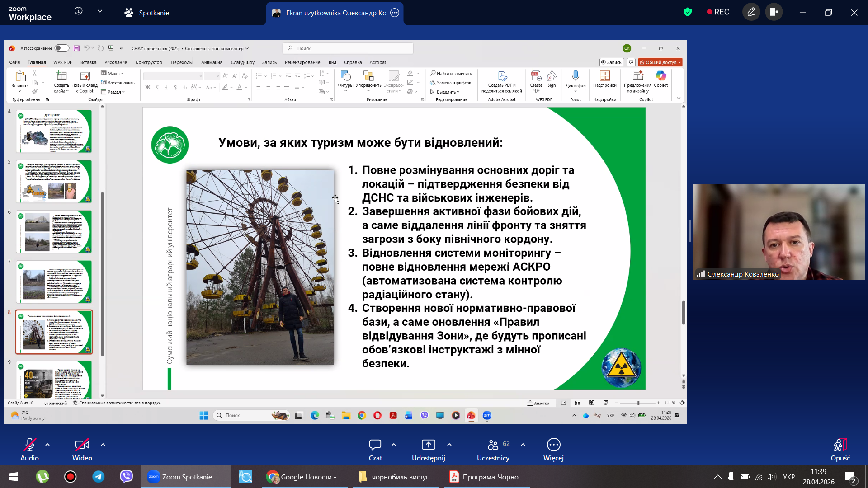Open the Telegram taskbar icon
Screen dimensions: 868x488
pos(99,477)
